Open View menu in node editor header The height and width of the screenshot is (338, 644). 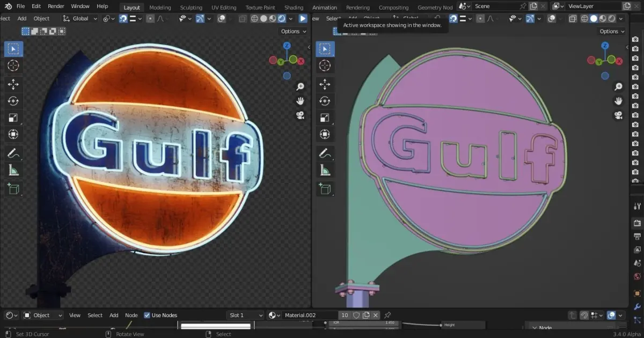(x=75, y=315)
